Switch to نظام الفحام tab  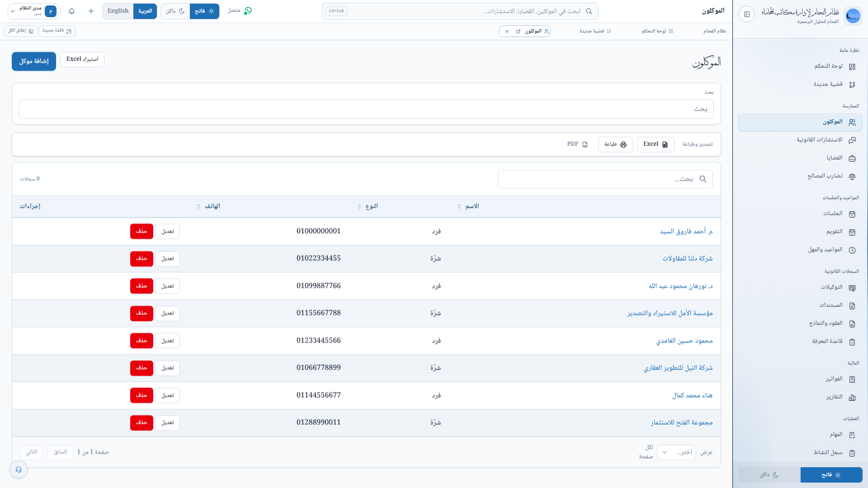click(715, 31)
